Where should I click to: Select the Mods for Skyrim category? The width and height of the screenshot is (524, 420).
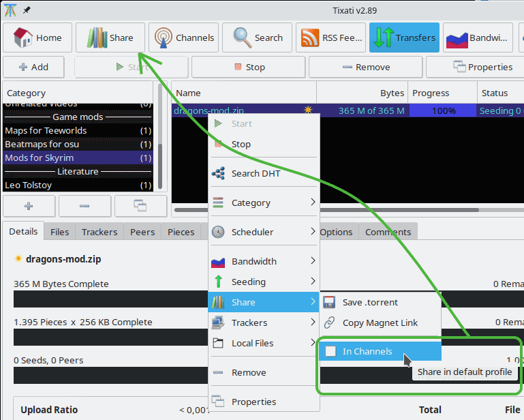(78, 157)
